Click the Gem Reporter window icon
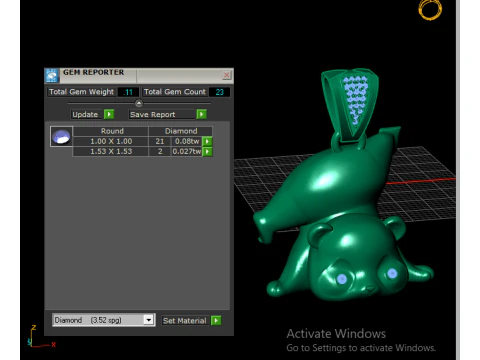 coord(52,76)
